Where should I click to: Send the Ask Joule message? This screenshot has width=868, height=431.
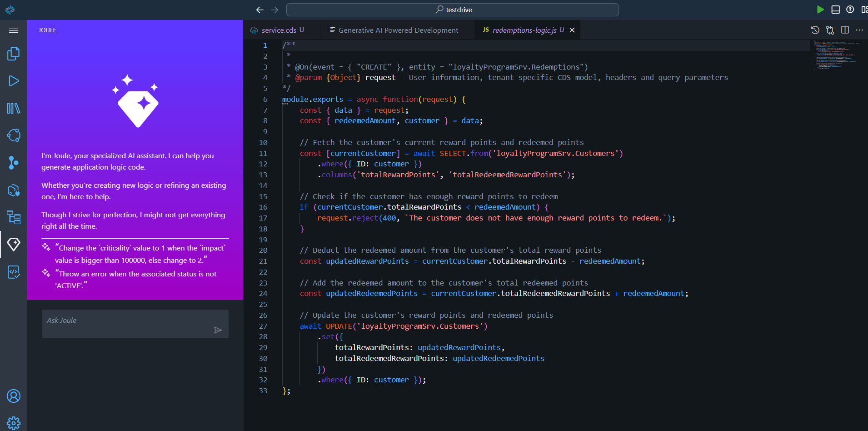point(218,330)
